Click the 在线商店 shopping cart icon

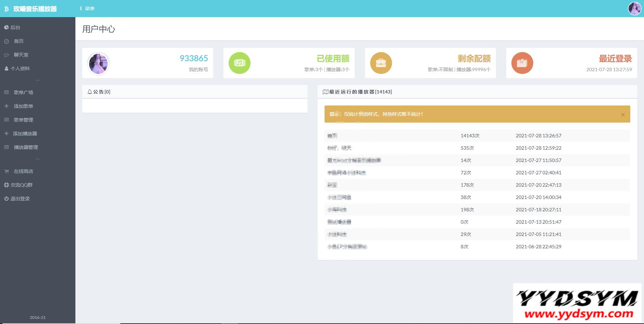click(7, 171)
